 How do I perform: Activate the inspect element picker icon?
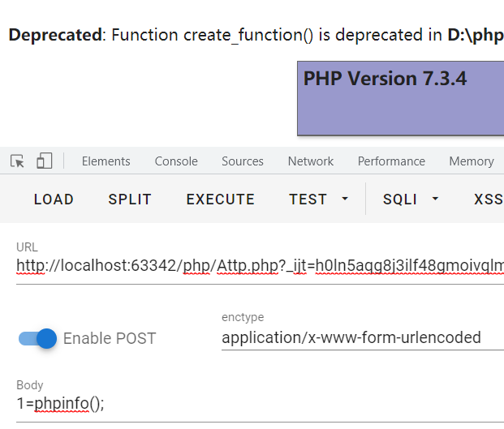17,161
